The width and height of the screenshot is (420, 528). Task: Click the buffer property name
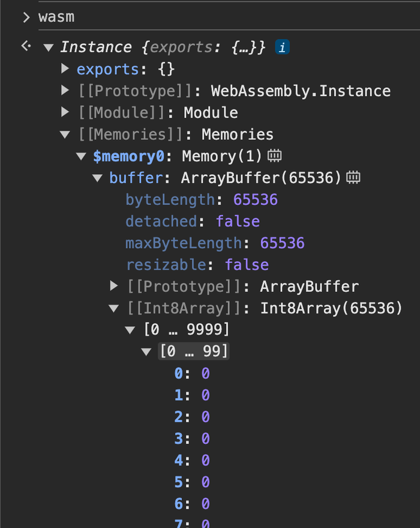(136, 178)
